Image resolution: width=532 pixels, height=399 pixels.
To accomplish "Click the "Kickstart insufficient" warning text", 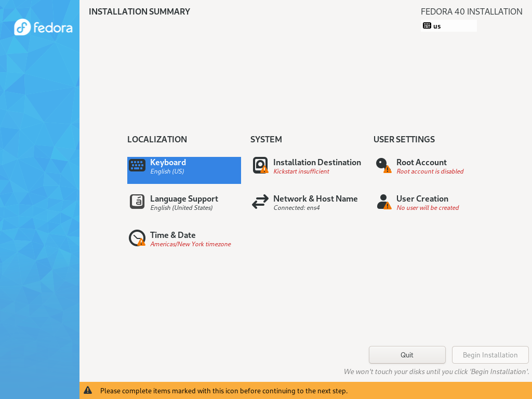I will pyautogui.click(x=301, y=171).
